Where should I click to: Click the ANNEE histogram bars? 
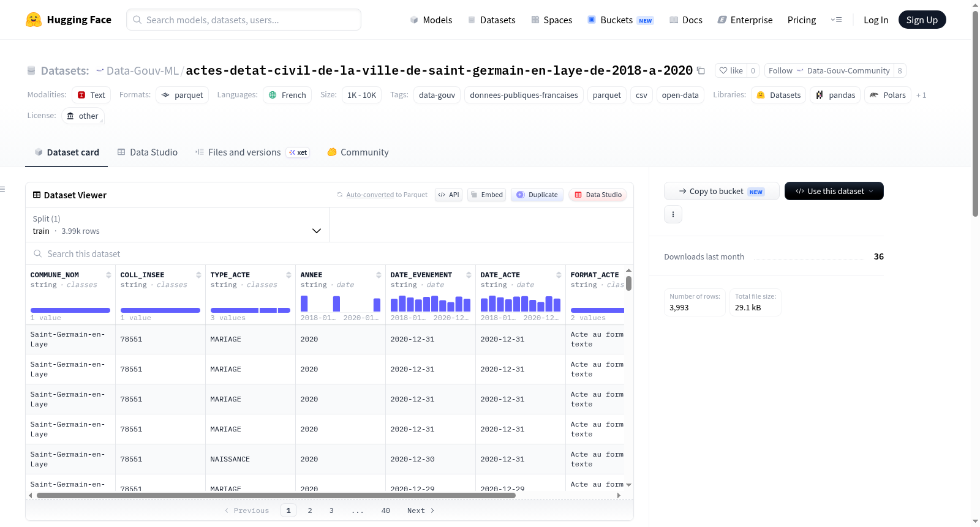[341, 304]
